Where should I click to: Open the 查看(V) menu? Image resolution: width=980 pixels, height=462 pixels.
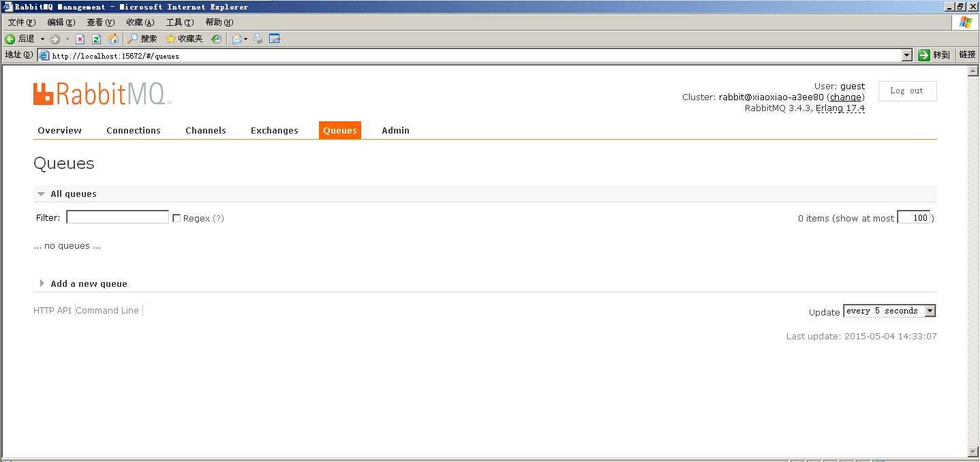click(x=100, y=22)
